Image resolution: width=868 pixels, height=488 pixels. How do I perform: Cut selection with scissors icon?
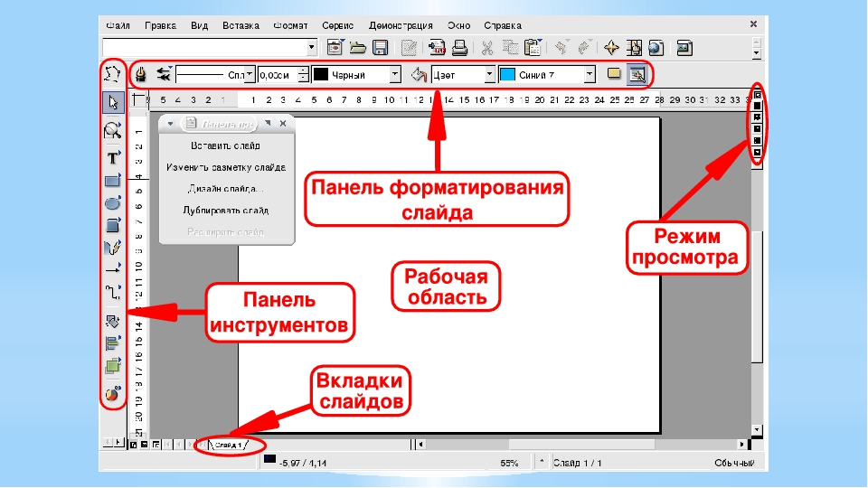[487, 48]
